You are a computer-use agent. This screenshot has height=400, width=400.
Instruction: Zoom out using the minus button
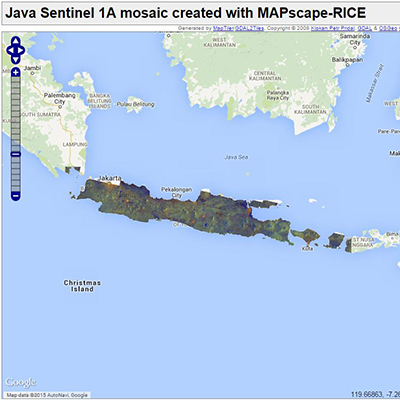16,196
